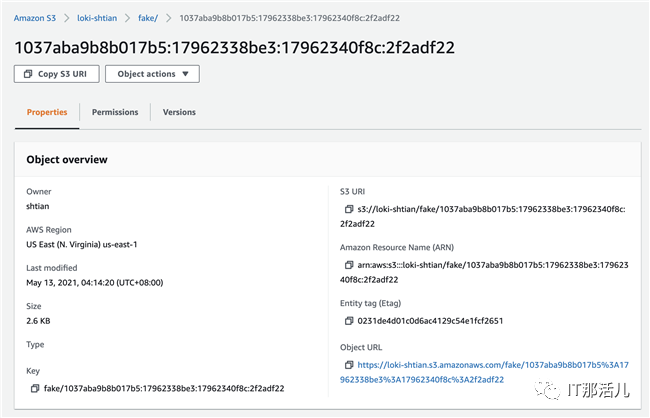The height and width of the screenshot is (418, 650).
Task: Switch to the Permissions tab
Action: click(115, 112)
